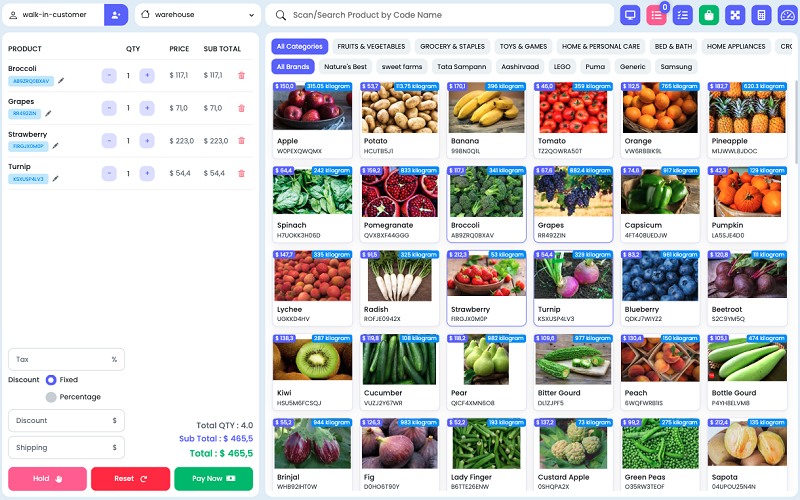Viewport: 800px width, 500px height.
Task: Select the Percentage discount radio option
Action: click(51, 397)
